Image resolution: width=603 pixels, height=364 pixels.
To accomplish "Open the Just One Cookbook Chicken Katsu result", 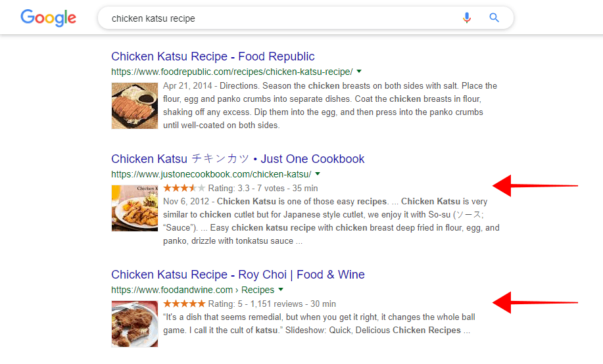I will (x=237, y=159).
